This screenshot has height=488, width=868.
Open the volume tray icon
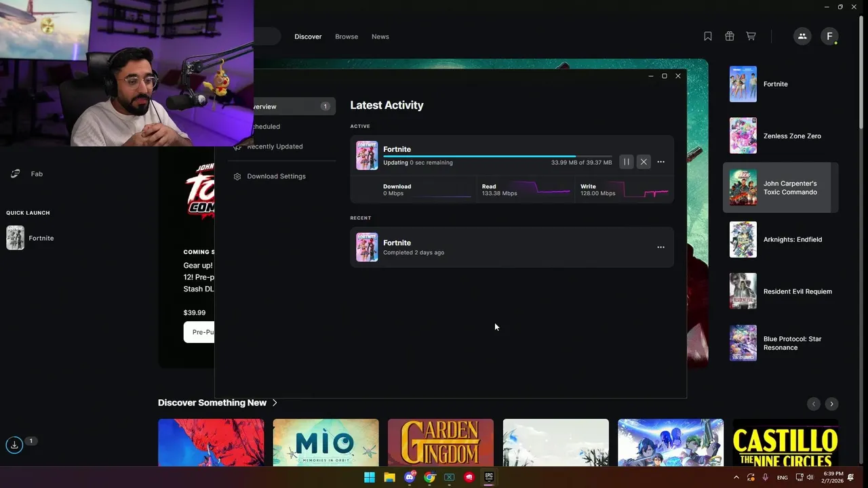point(810,477)
